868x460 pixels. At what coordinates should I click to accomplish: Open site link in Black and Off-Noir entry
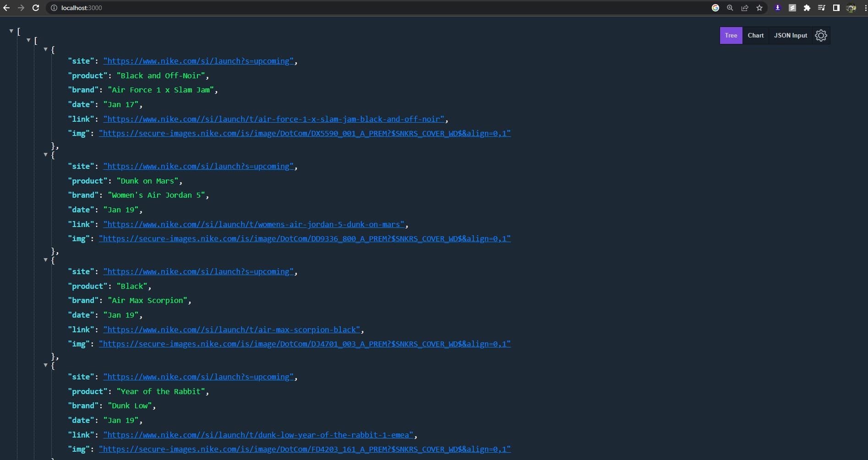click(x=198, y=61)
